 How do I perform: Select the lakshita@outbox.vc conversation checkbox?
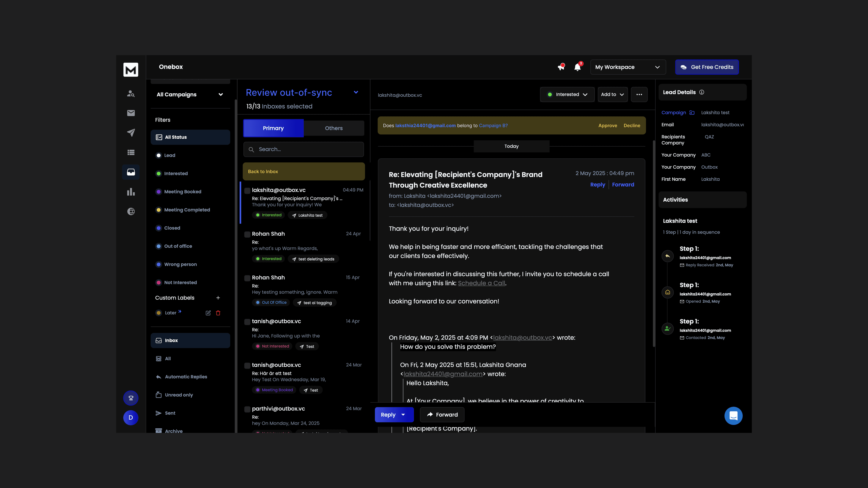click(x=247, y=191)
